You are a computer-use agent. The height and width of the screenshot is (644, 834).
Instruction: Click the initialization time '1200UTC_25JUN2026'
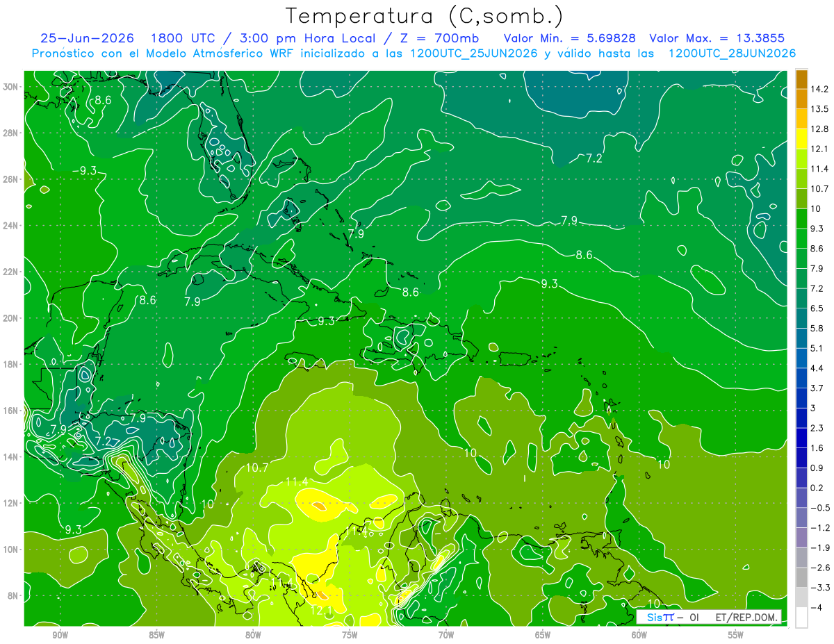pyautogui.click(x=474, y=53)
